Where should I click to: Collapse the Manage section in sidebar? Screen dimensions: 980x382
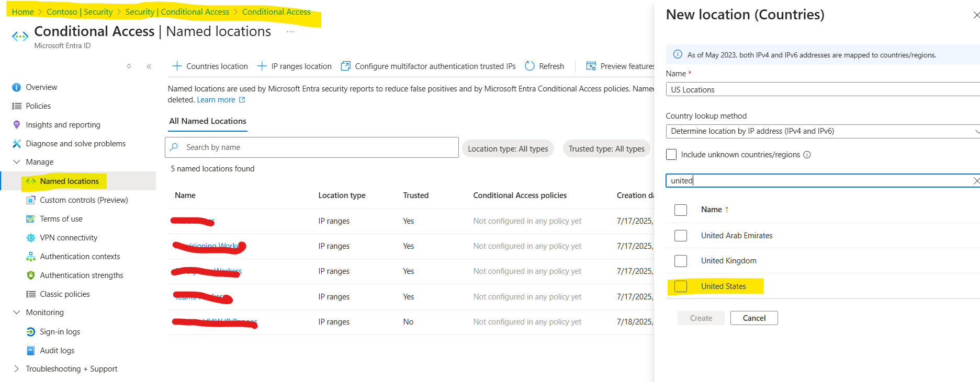point(17,162)
